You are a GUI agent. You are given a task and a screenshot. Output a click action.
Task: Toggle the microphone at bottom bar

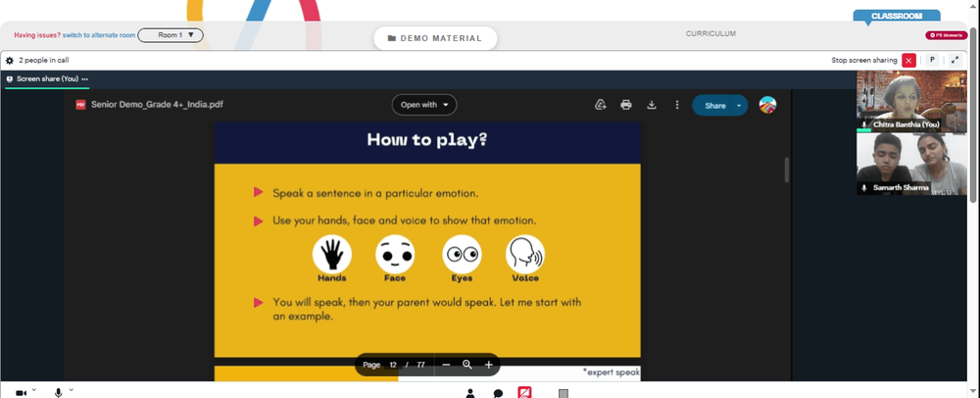tap(58, 393)
